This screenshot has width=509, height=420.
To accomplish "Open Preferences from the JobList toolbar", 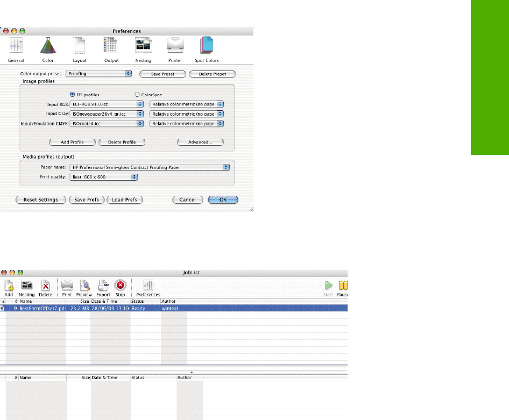I will click(x=148, y=287).
